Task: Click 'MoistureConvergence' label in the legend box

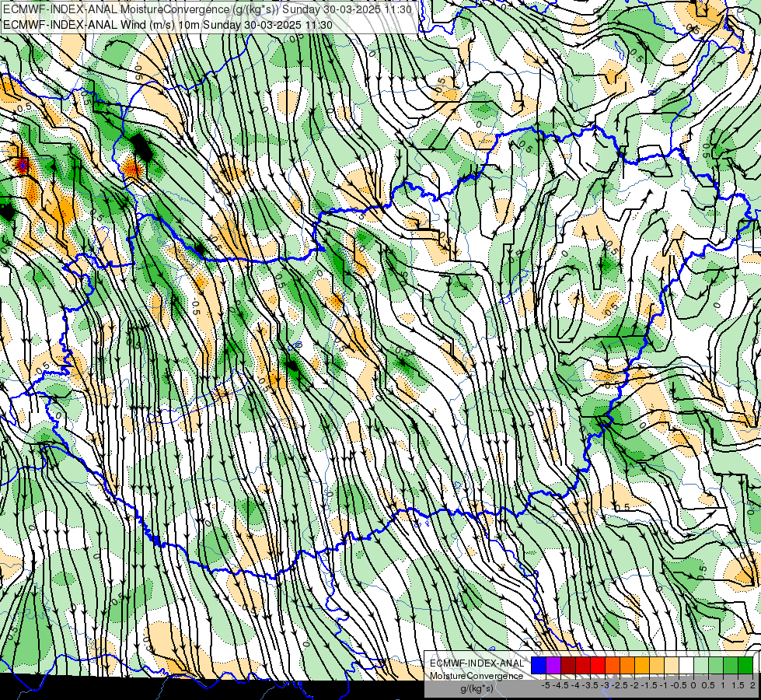Action: 476,676
